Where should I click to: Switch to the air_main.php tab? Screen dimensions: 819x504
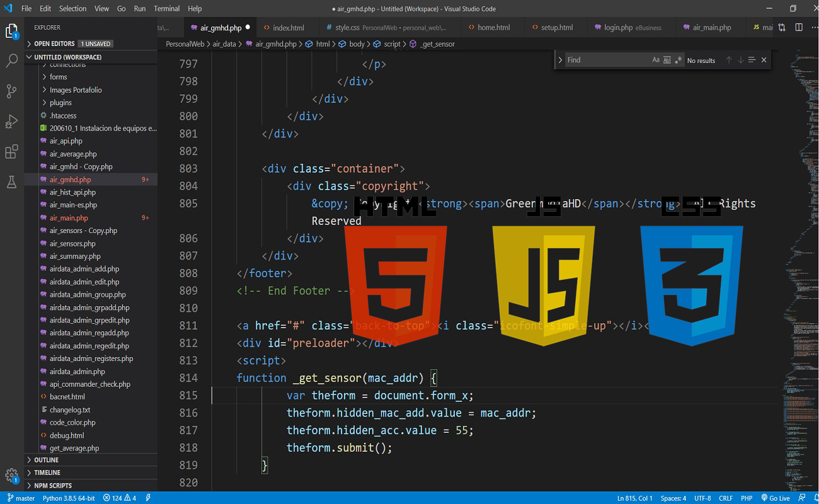click(712, 28)
